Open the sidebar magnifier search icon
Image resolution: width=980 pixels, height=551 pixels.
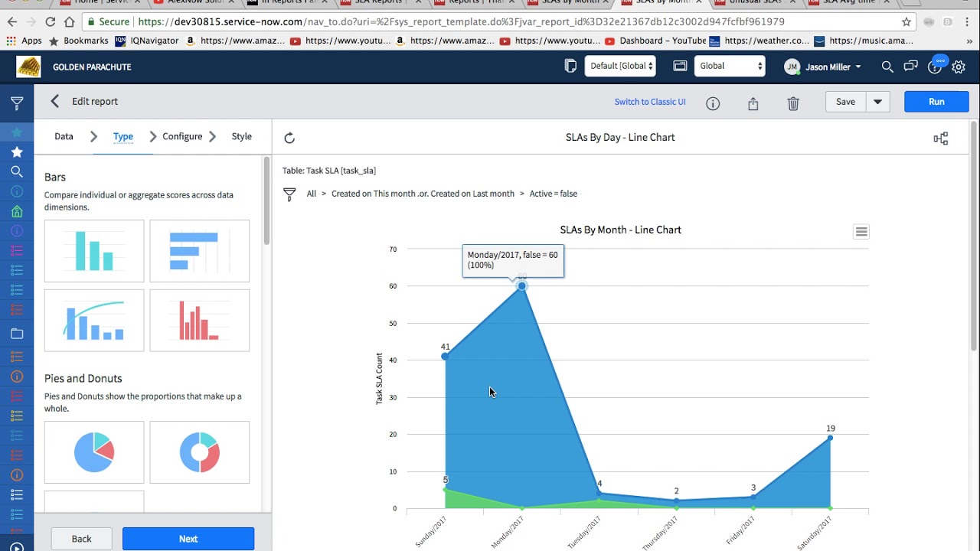(17, 171)
